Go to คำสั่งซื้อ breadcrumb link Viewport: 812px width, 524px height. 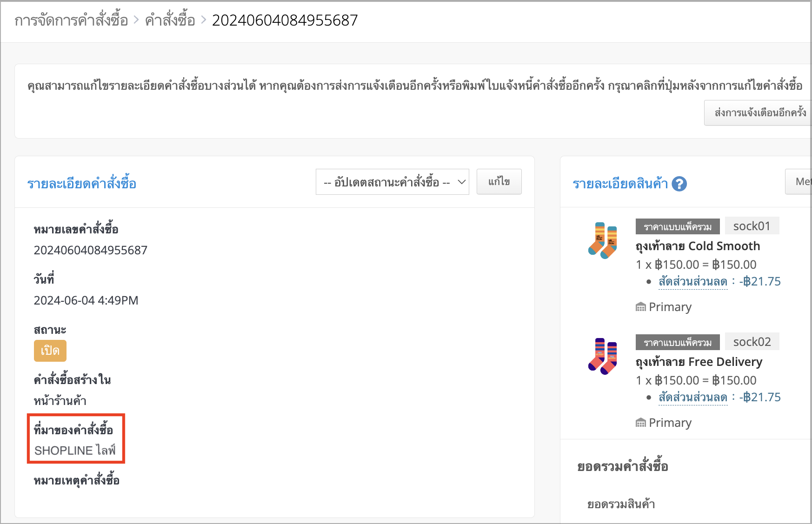170,20
